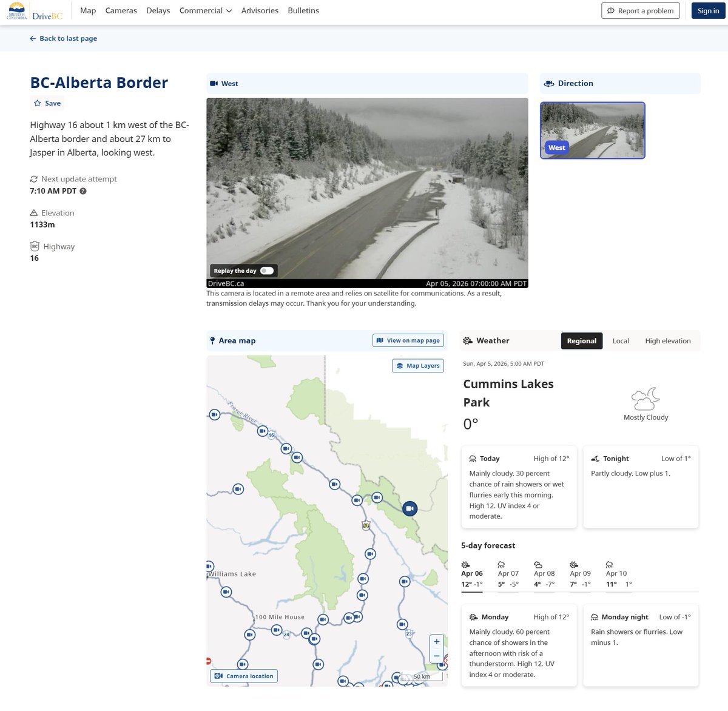Click the Mostly Cloudy moon-cloud icon
The height and width of the screenshot is (711, 728).
point(645,399)
